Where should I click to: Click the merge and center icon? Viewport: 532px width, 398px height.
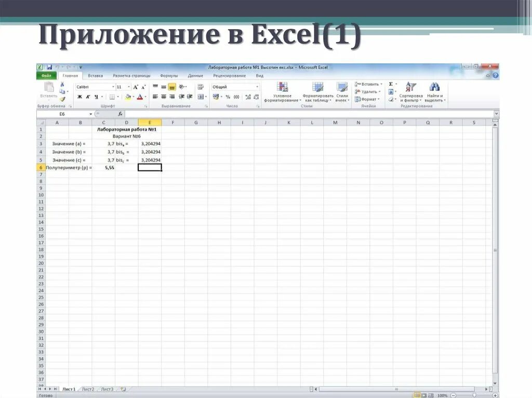[201, 97]
